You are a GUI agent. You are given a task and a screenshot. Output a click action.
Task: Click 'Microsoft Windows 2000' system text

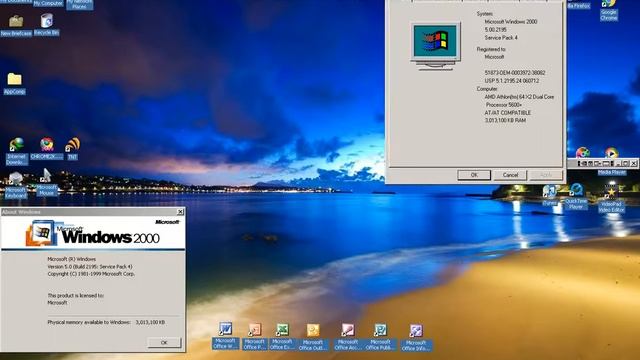coord(511,22)
